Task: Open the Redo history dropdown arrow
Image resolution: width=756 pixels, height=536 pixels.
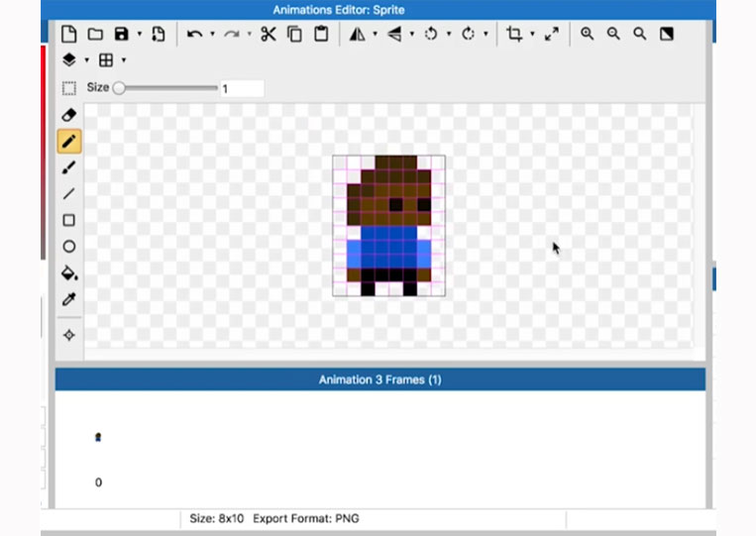Action: coord(250,35)
